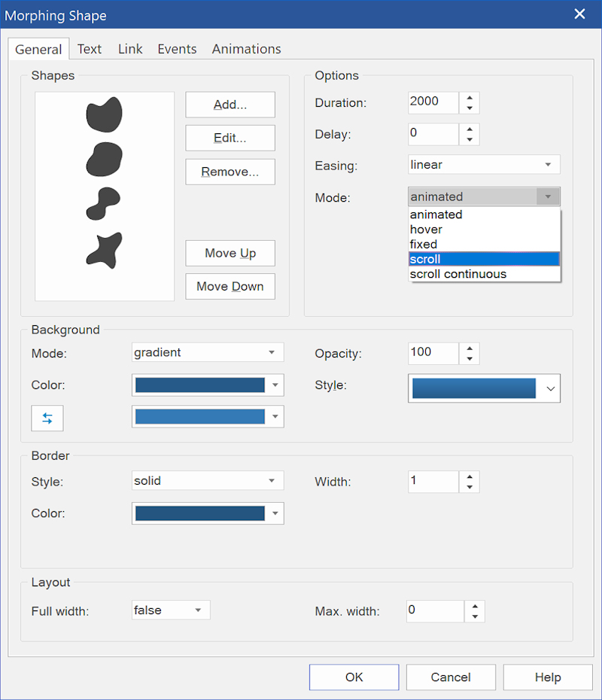The image size is (602, 700).
Task: Click the Move Down button
Action: pos(230,286)
